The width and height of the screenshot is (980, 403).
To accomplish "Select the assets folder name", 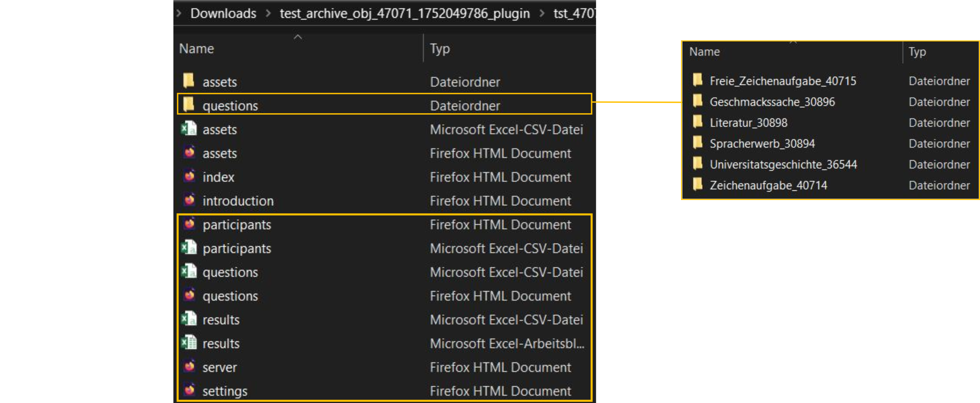I will point(220,82).
